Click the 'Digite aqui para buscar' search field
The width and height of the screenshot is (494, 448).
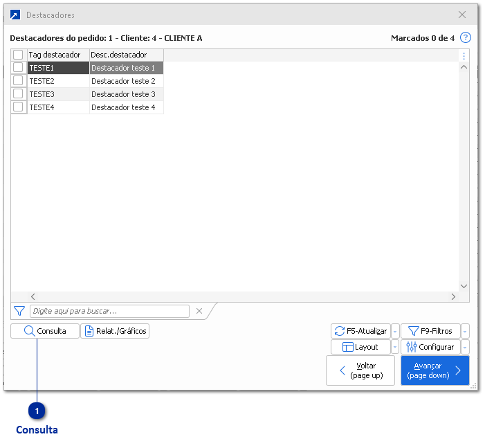click(109, 311)
